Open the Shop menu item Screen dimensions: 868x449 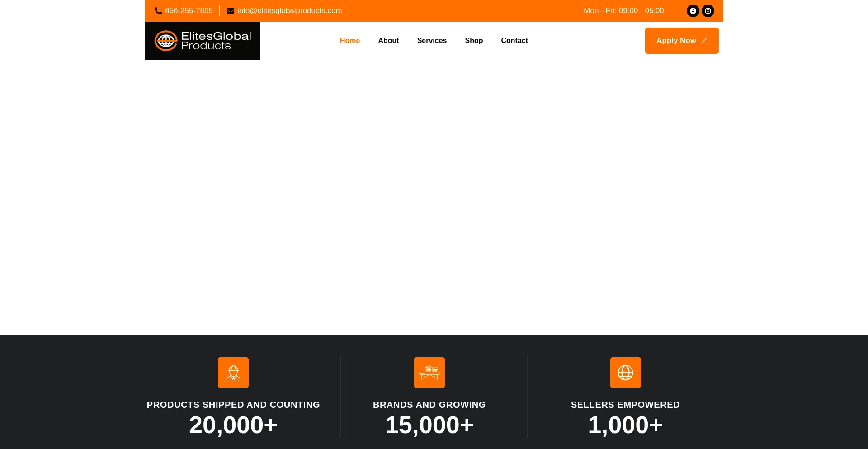(474, 41)
